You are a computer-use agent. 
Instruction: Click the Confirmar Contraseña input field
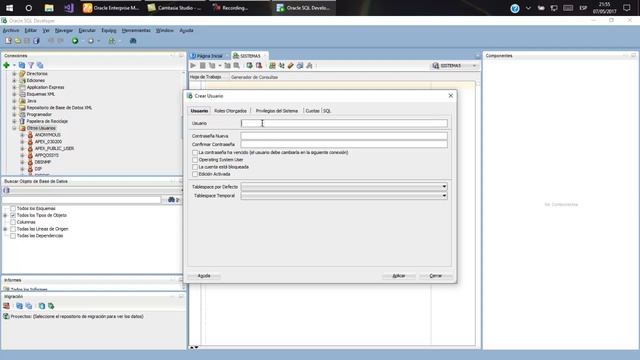(344, 144)
